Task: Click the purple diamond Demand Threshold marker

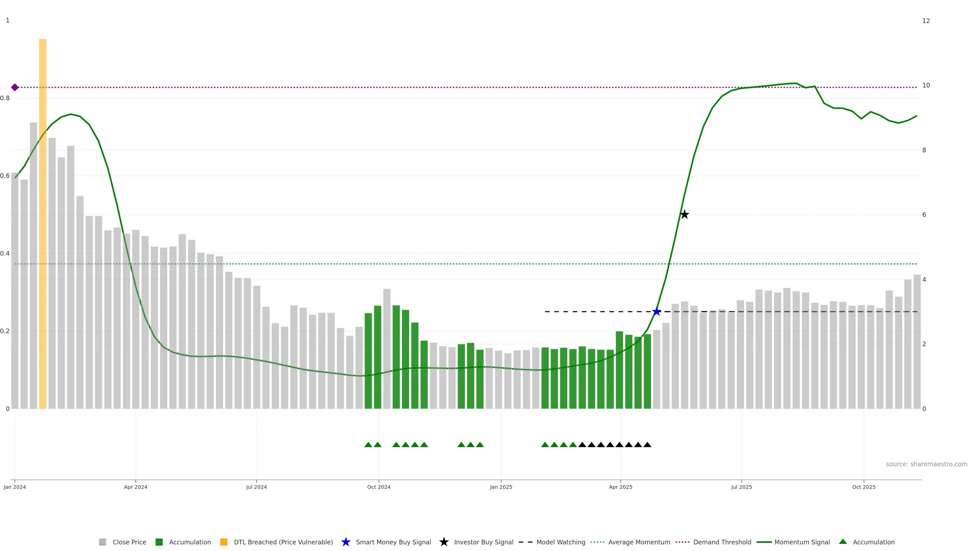Action: [x=15, y=87]
